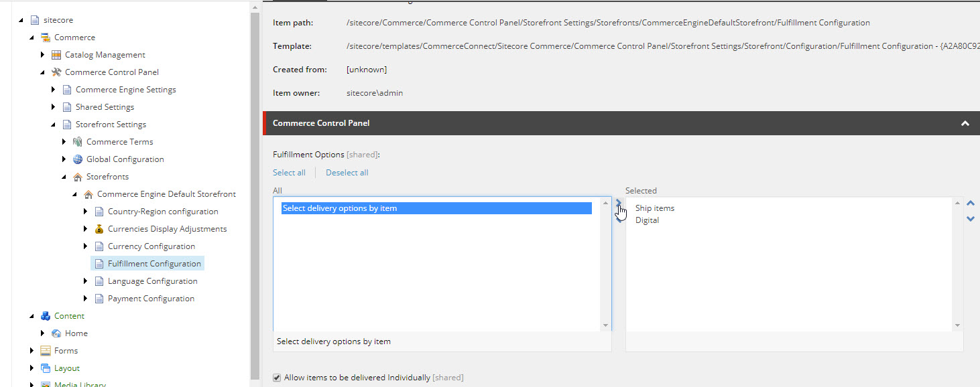The image size is (980, 387).
Task: Click the sitecore\admin item owner value
Action: (x=375, y=93)
